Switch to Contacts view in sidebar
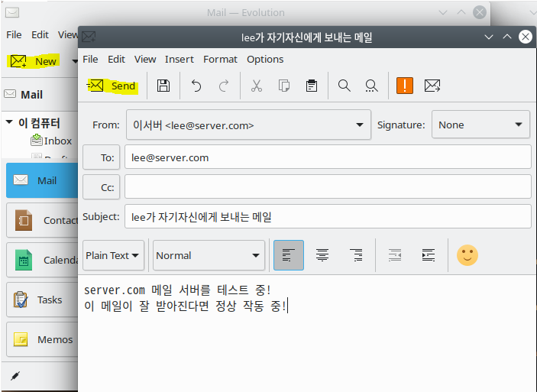The width and height of the screenshot is (537, 392). click(42, 220)
